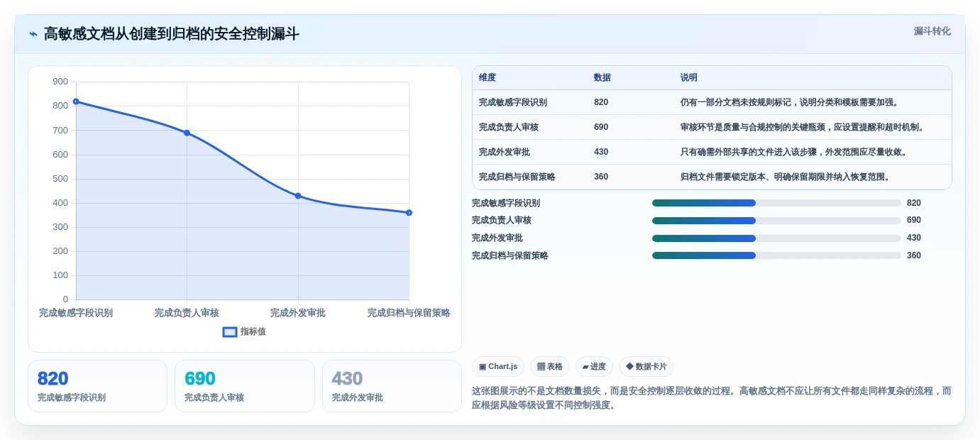
Task: Click the x-axis label 完成外发审批
Action: pyautogui.click(x=298, y=313)
